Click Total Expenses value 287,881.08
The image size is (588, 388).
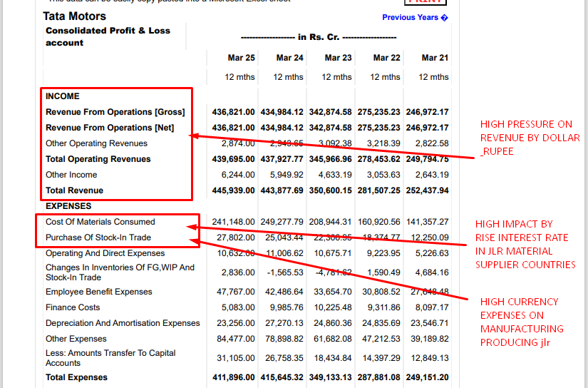[x=378, y=377]
